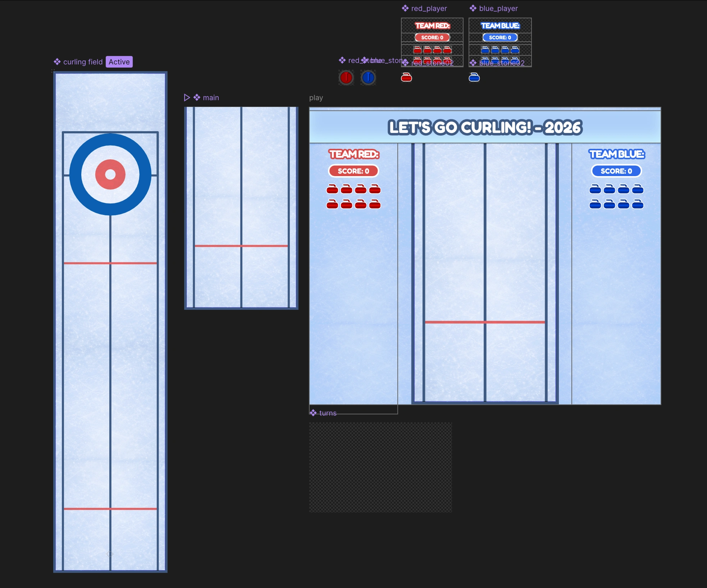Click the red_player component label icon

click(405, 8)
